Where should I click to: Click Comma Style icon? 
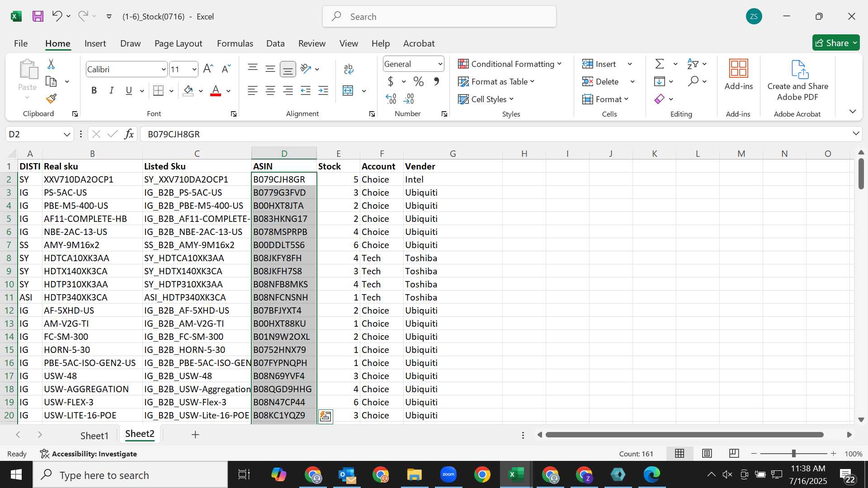click(436, 82)
